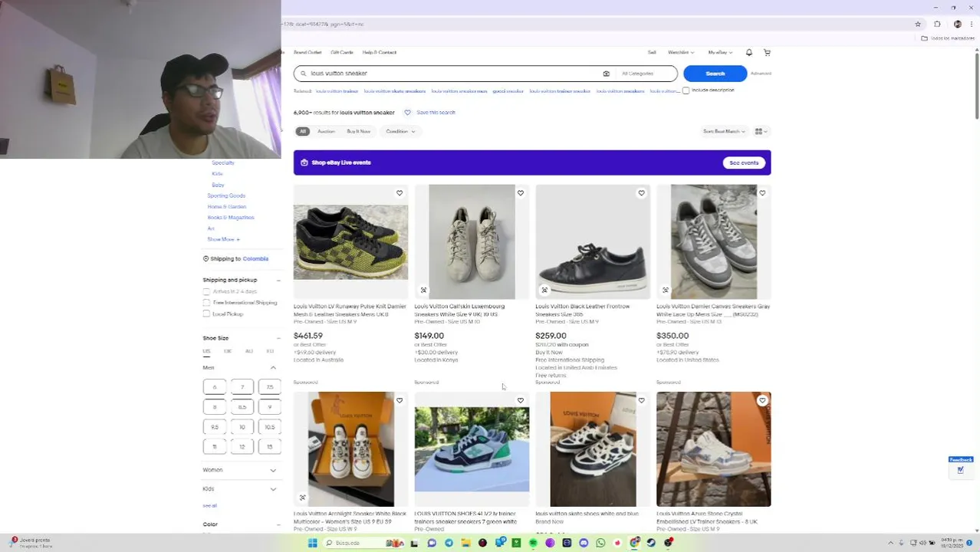Image resolution: width=980 pixels, height=552 pixels.
Task: Open the Watchlist dropdown
Action: pyautogui.click(x=681, y=52)
